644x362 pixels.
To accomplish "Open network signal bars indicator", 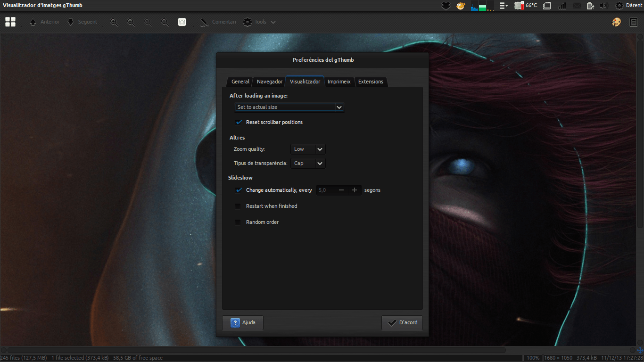I will (562, 6).
